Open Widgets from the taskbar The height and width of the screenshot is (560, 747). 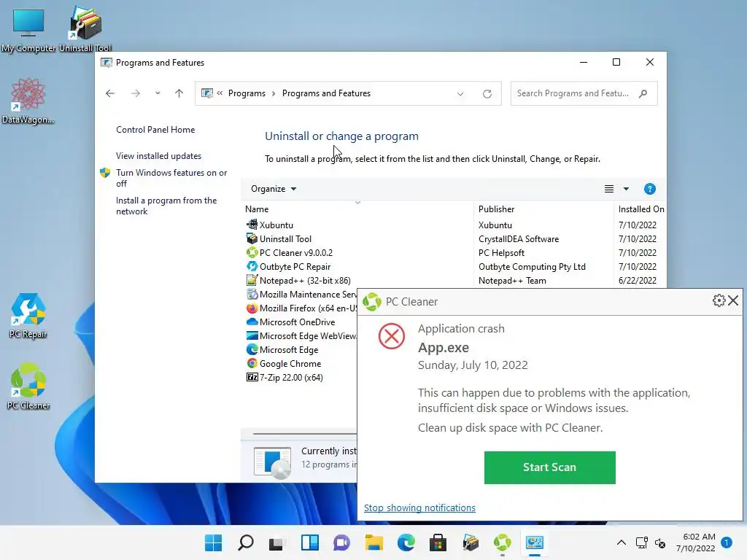309,542
